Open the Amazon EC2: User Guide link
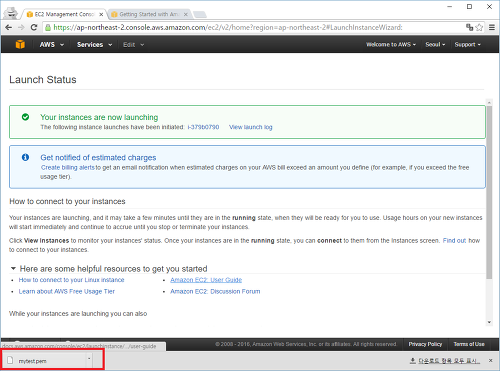 click(x=206, y=280)
